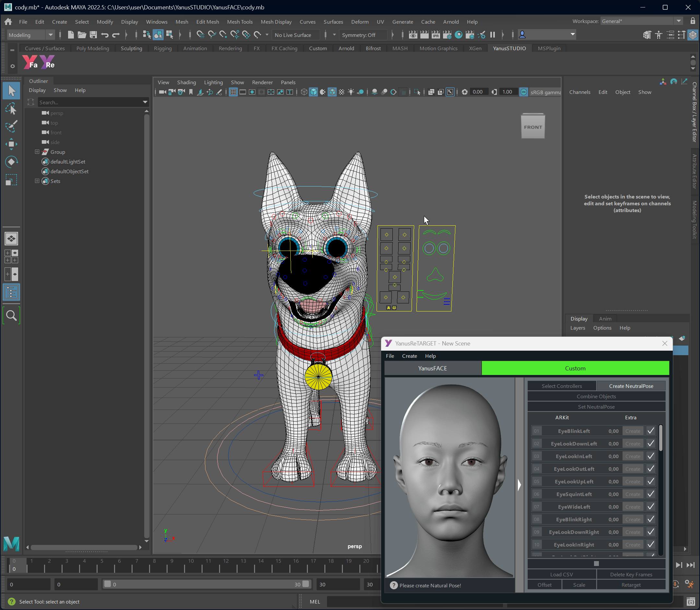Screen dimensions: 700x610
Task: Expand the Group node in Outliner
Action: [x=37, y=152]
